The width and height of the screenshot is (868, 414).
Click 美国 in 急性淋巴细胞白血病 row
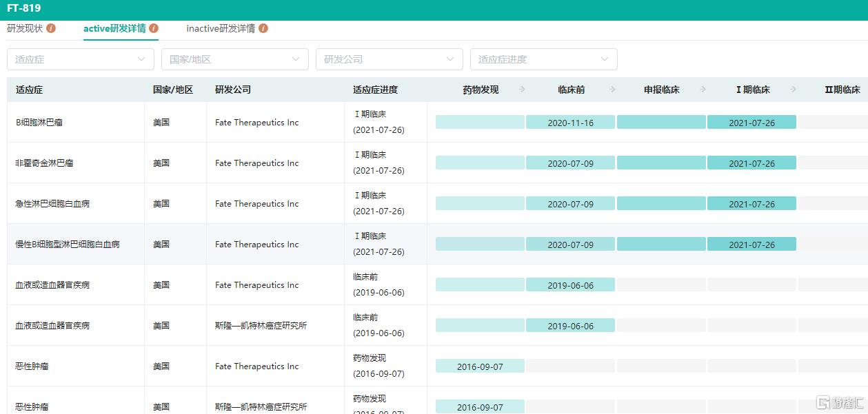tap(161, 204)
